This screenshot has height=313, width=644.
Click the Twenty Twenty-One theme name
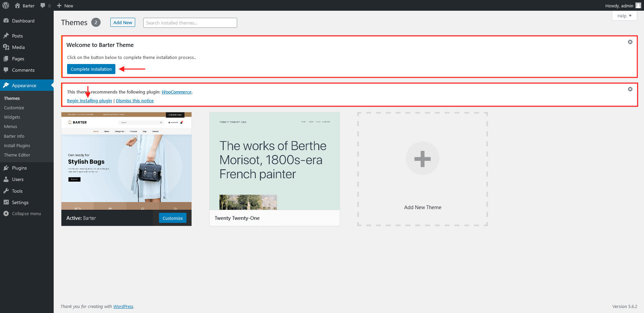point(237,218)
